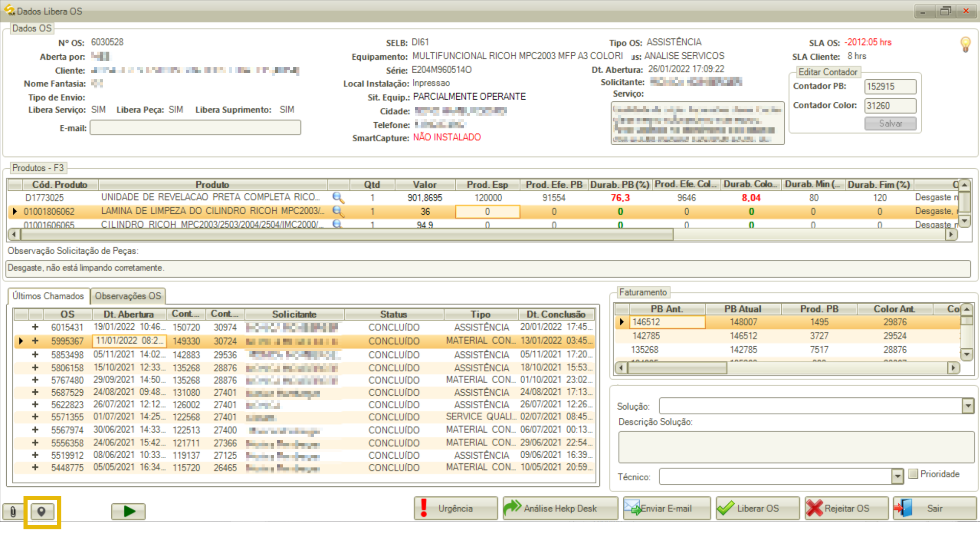The width and height of the screenshot is (980, 538).
Task: Expand plus sign for OS 5767480
Action: [x=35, y=380]
